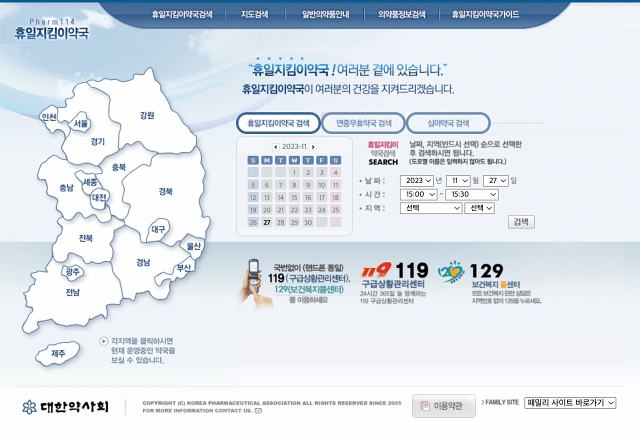Click the 대한약사회 logo

65,407
